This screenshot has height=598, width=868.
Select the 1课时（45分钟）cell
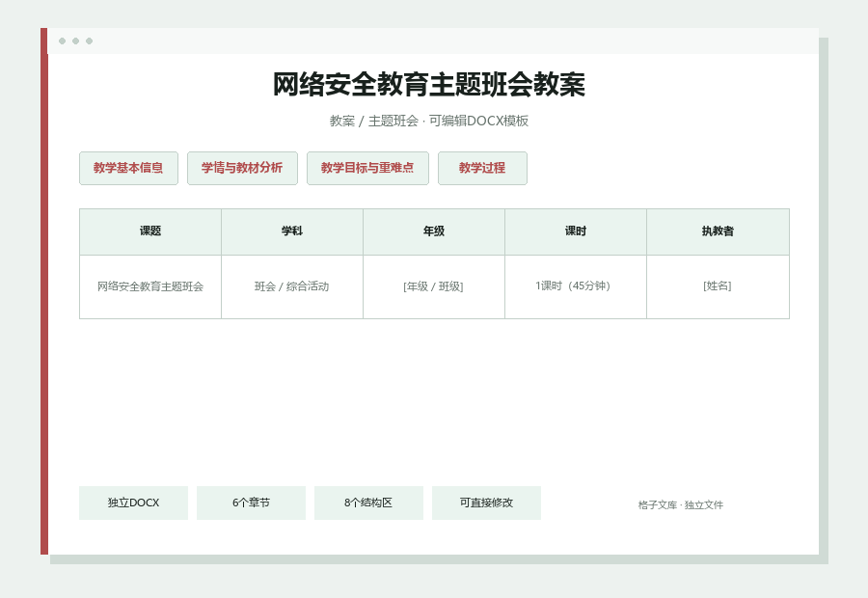tap(576, 286)
